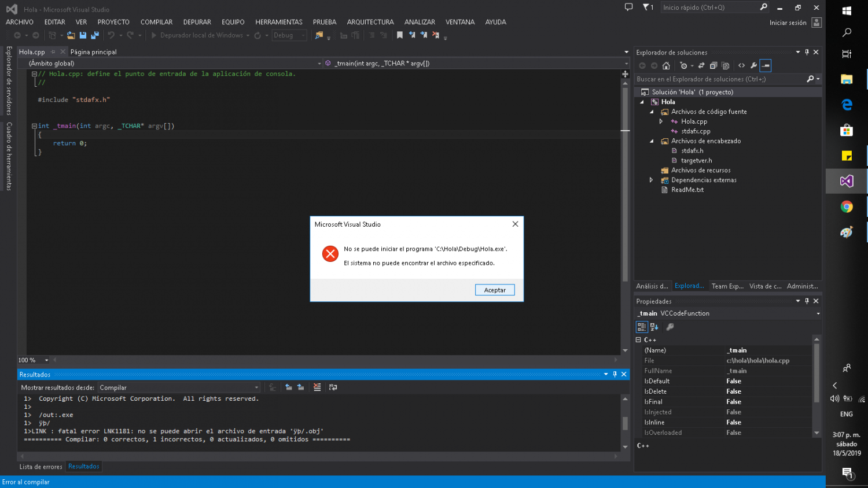Click the Save All toolbar icon

(x=95, y=35)
